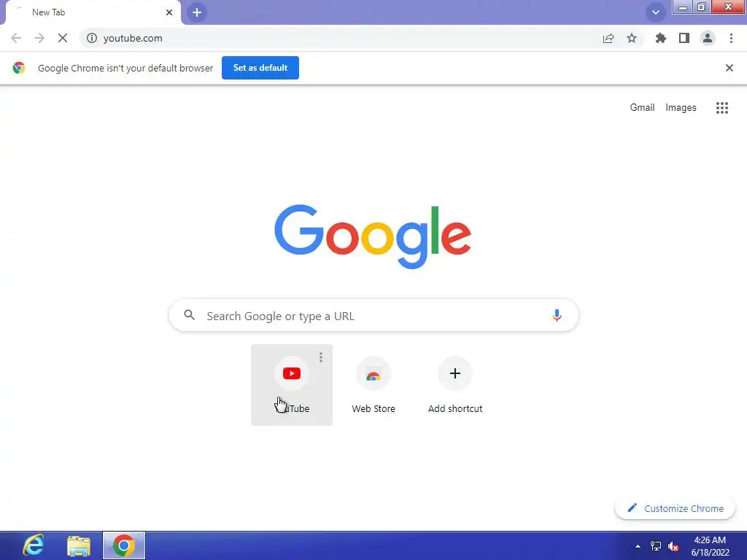Open Gmail link
The height and width of the screenshot is (560, 747).
(642, 108)
